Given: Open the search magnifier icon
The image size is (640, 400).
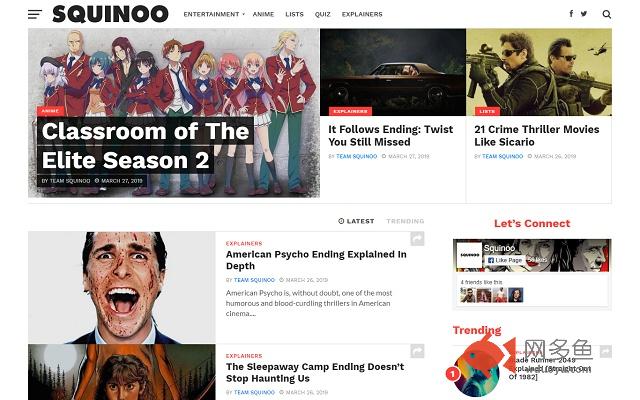Looking at the screenshot, I should point(607,14).
